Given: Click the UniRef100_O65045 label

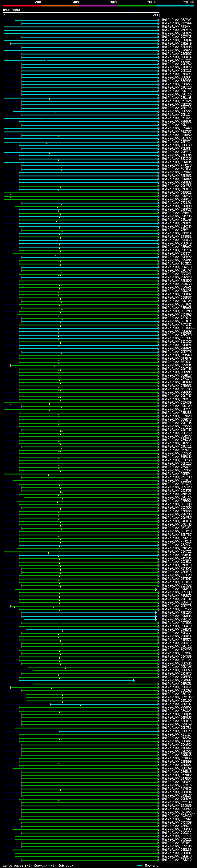Looking at the screenshot, I should tap(177, 172).
